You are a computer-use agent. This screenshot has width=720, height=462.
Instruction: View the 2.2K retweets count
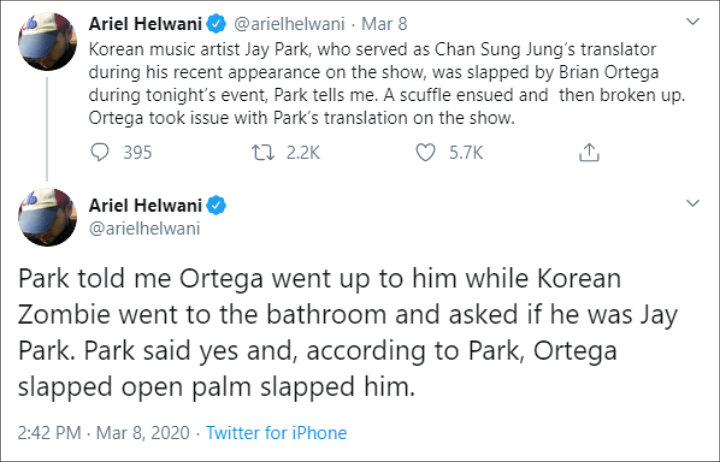point(303,152)
